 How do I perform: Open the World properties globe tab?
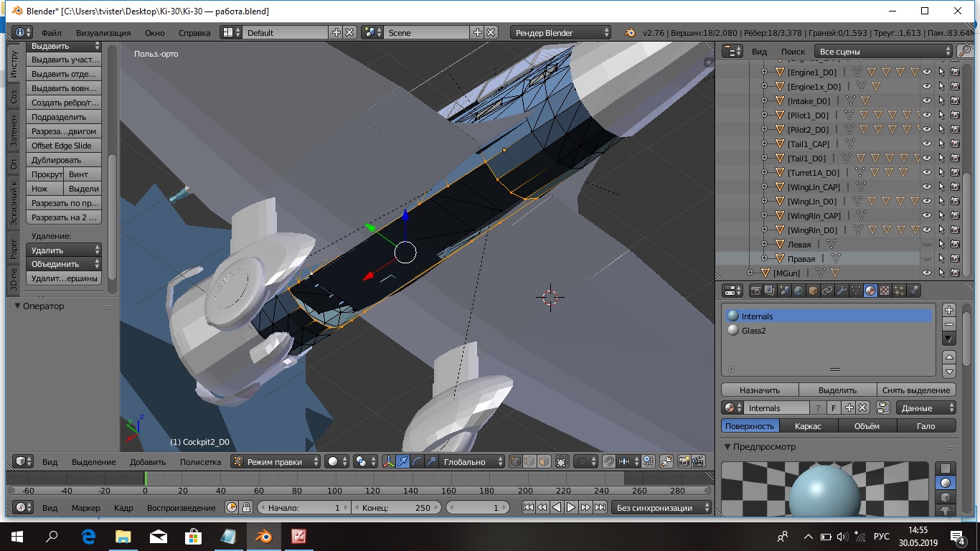coord(798,291)
